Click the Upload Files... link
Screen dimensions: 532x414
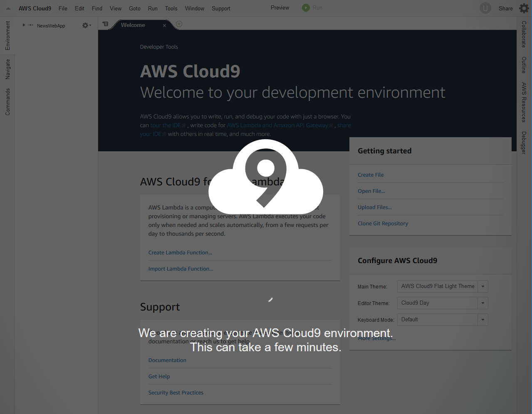pyautogui.click(x=375, y=207)
